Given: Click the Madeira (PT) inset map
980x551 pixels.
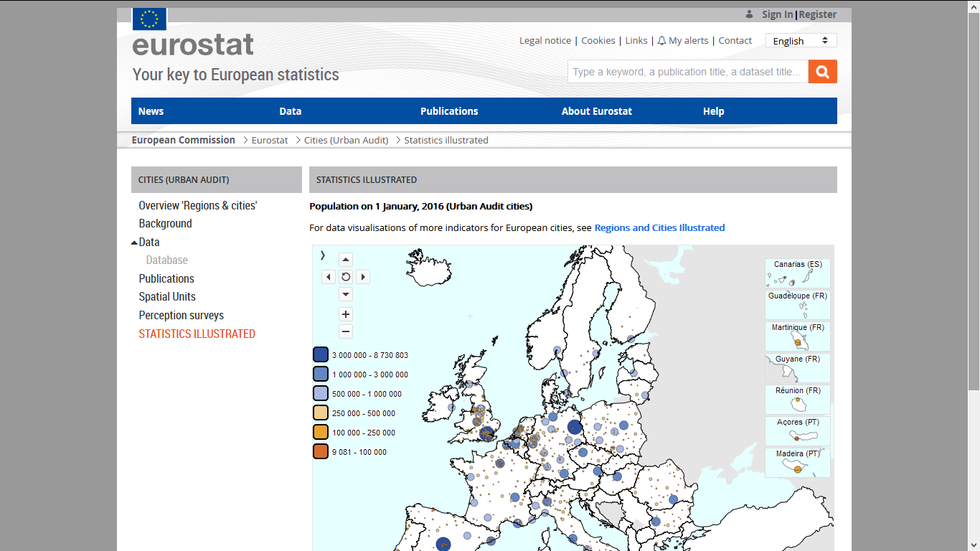Looking at the screenshot, I should coord(798,463).
